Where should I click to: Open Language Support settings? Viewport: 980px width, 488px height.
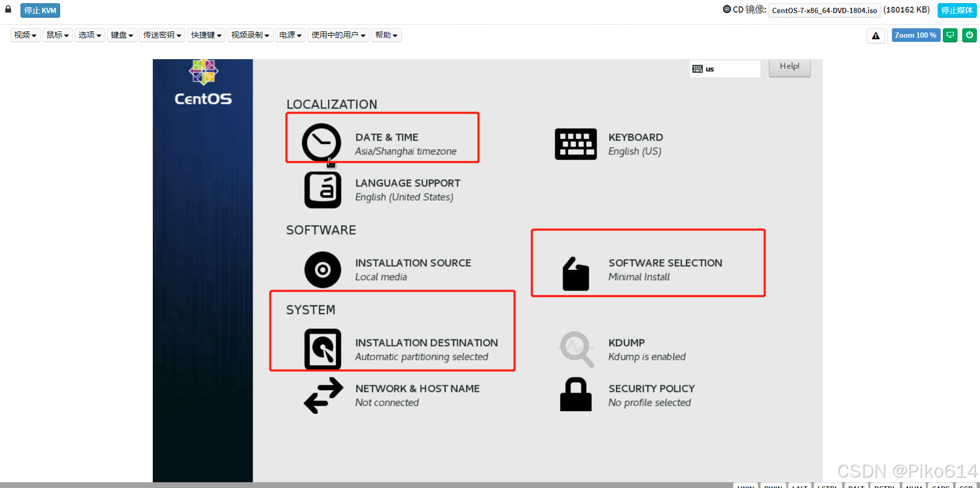[322, 190]
